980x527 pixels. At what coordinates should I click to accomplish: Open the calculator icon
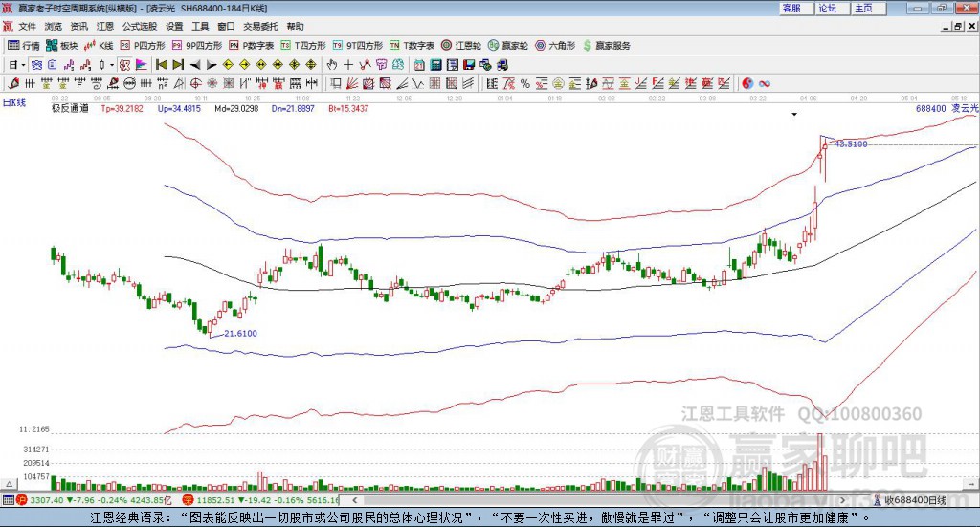tap(436, 65)
